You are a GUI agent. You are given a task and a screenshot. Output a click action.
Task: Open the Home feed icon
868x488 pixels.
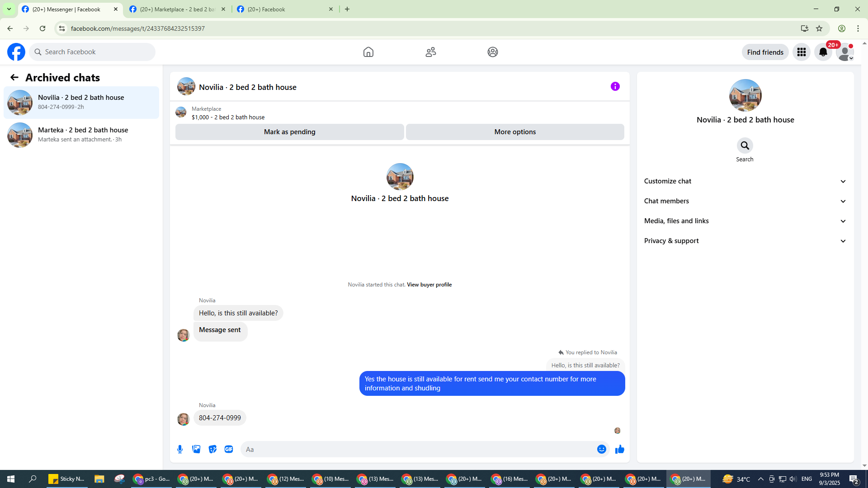click(368, 52)
